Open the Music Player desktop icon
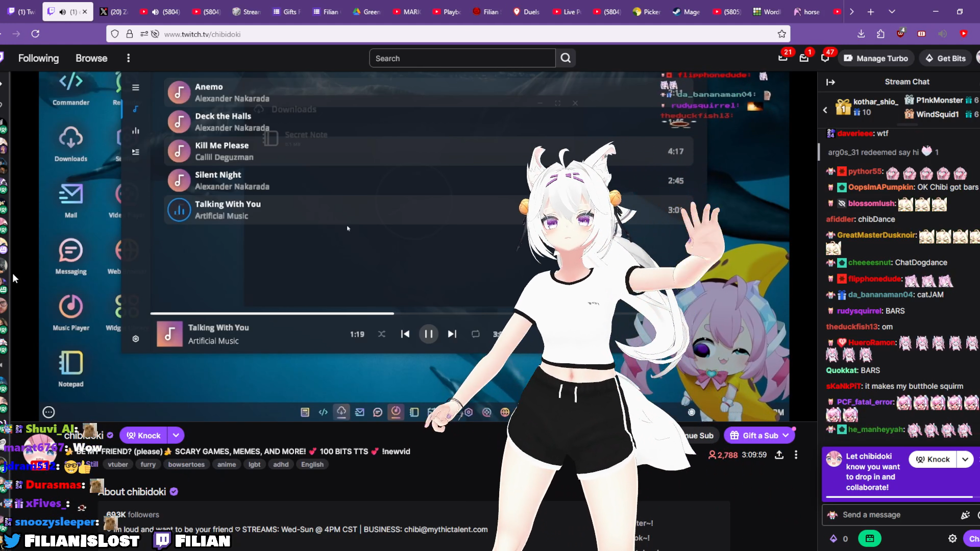The image size is (980, 551). tap(71, 312)
